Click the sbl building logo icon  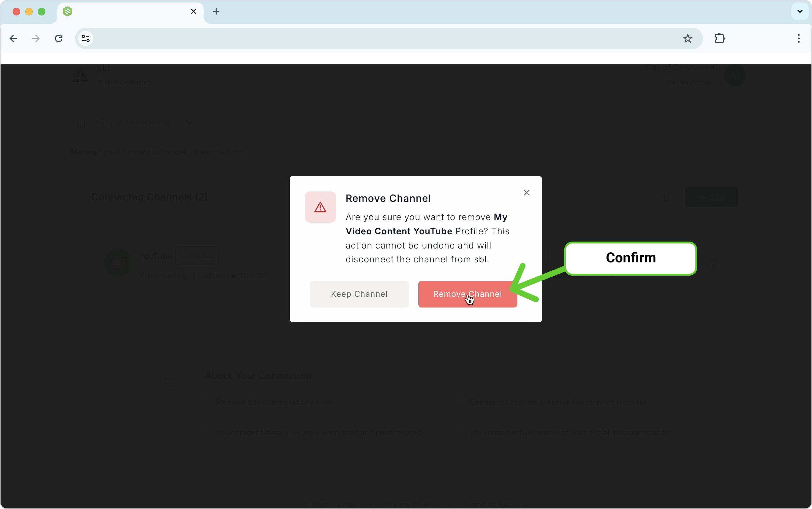coord(80,75)
